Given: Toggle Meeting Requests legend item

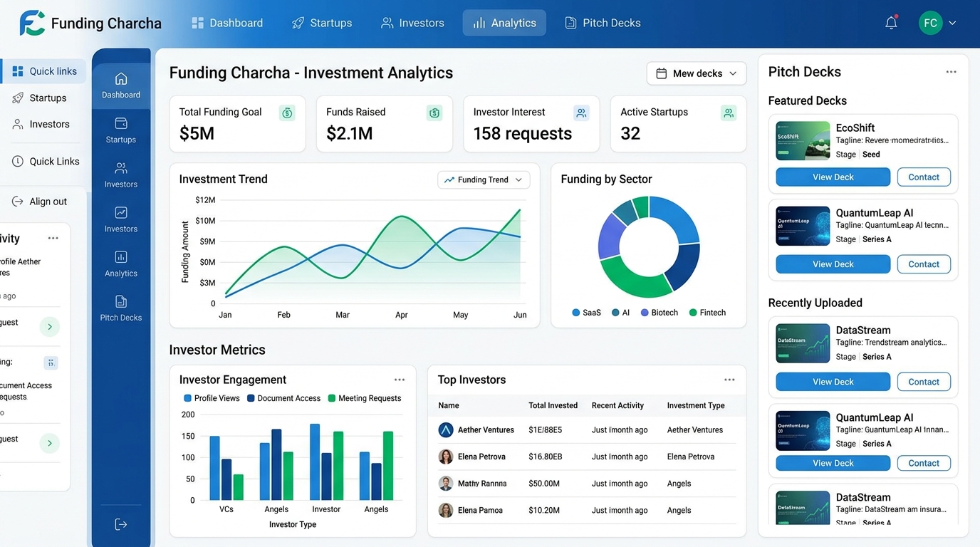Looking at the screenshot, I should (x=365, y=398).
